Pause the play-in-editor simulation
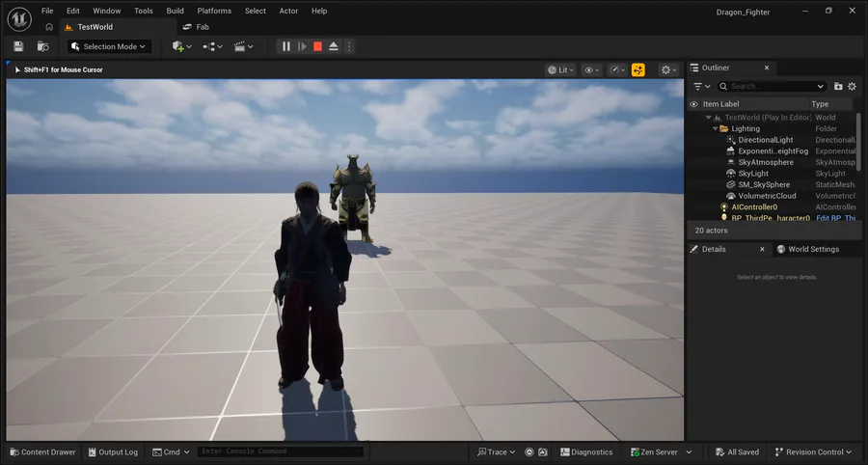The height and width of the screenshot is (465, 868). coord(286,46)
